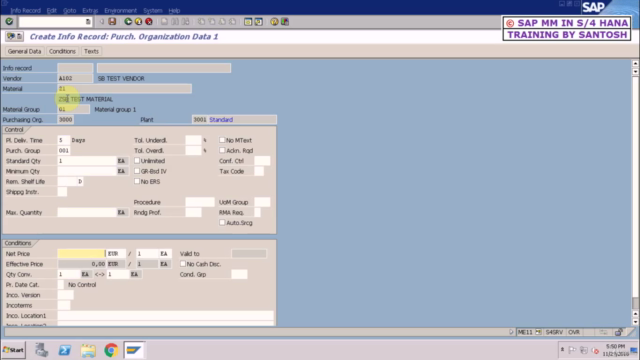
Task: Click the Tol. Overdl. percentage field
Action: tap(193, 150)
